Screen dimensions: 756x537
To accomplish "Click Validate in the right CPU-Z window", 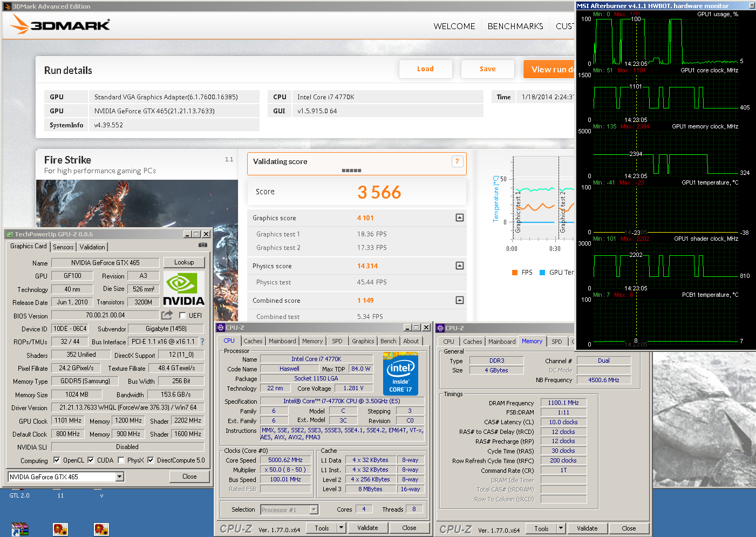I will click(587, 528).
